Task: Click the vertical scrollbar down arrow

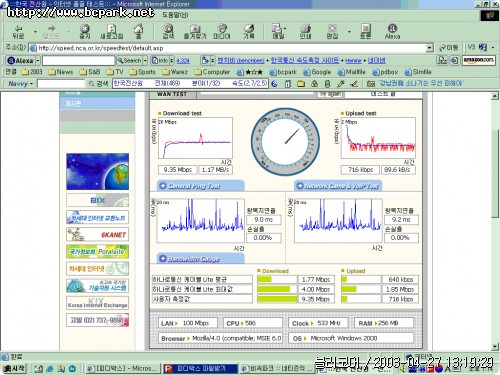Action: coord(495,347)
